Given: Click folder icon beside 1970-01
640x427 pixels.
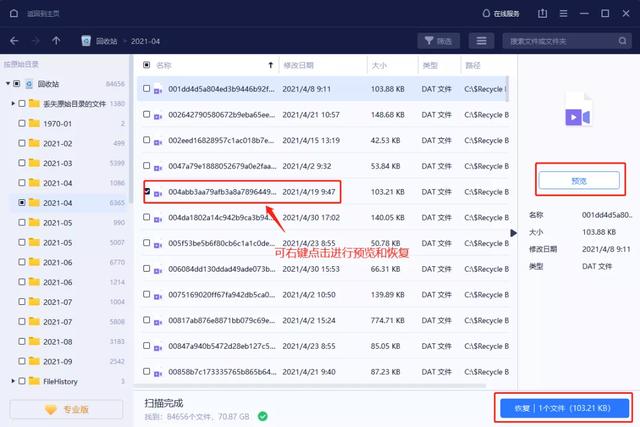Looking at the screenshot, I should click(34, 123).
